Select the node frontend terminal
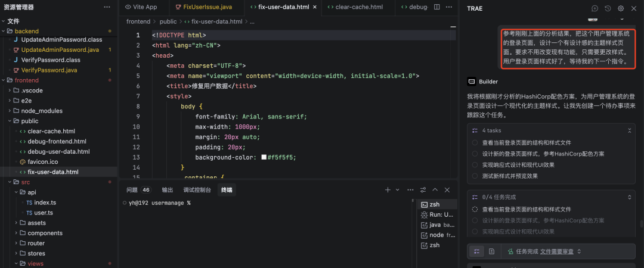 tap(437, 235)
